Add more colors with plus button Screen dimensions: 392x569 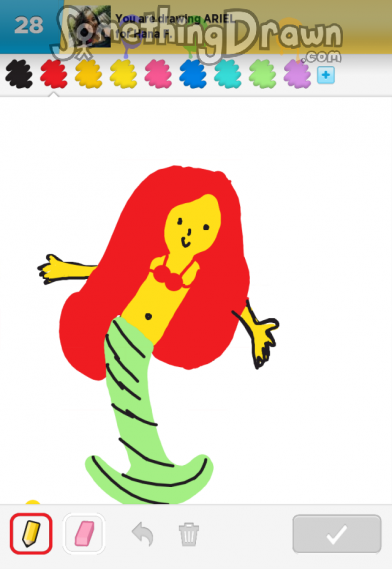[x=326, y=75]
